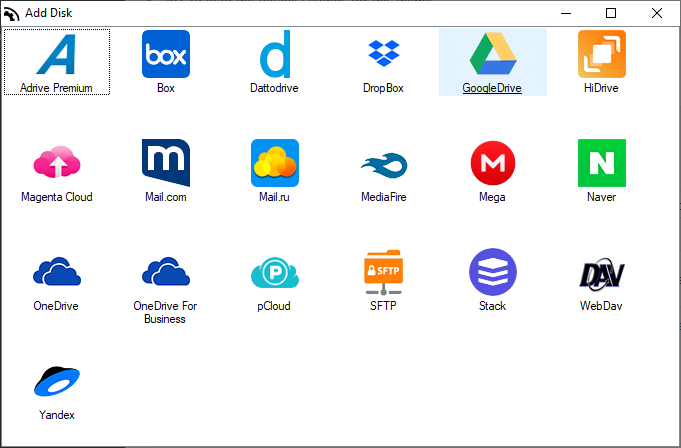Click the WebDav label text
The width and height of the screenshot is (681, 448).
click(601, 306)
